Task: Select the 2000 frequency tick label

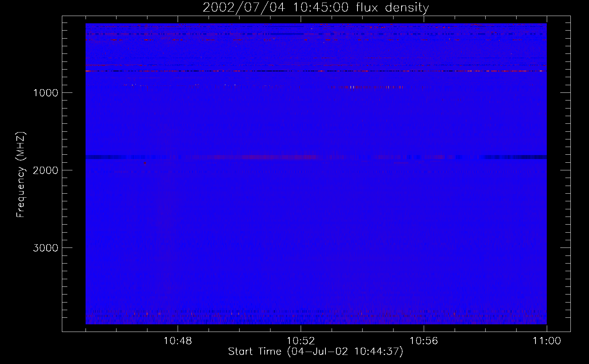Action: click(46, 170)
